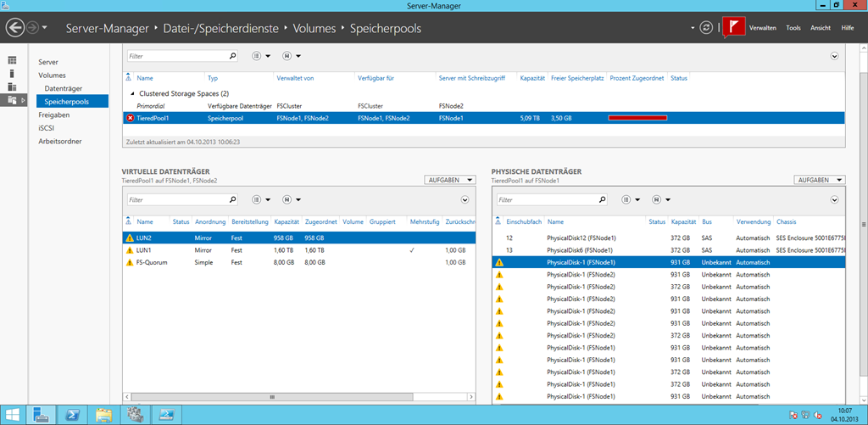This screenshot has height=425, width=868.
Task: Select iSCSI in the navigation pane
Action: [46, 128]
